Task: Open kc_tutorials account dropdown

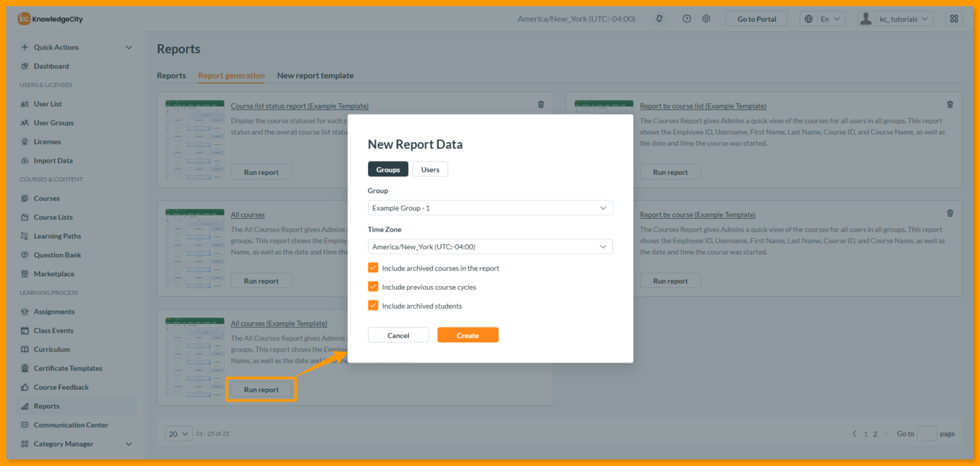Action: pyautogui.click(x=895, y=19)
